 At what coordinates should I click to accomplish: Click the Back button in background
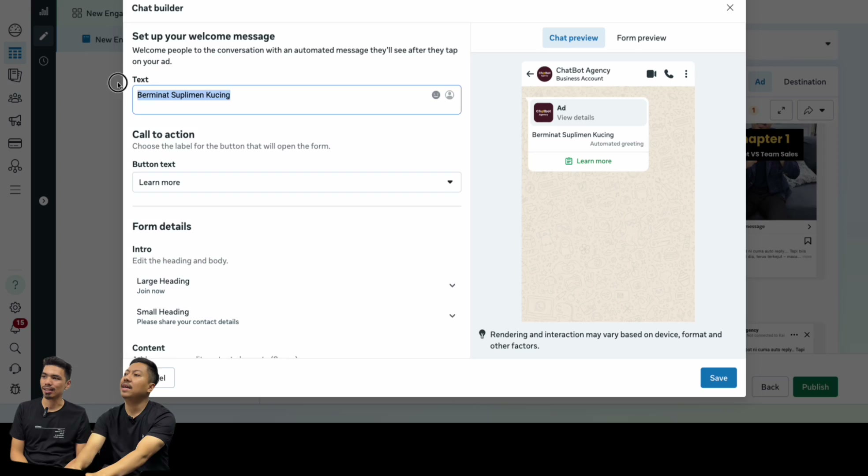coord(770,387)
